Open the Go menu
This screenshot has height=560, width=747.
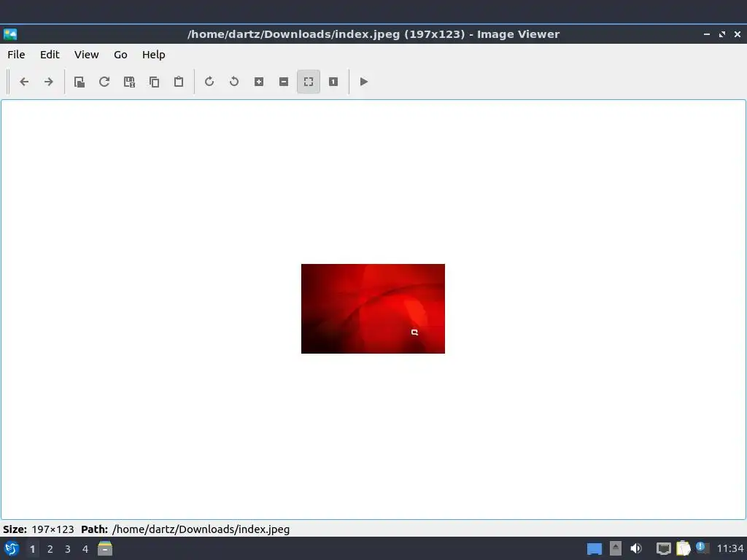click(x=120, y=55)
